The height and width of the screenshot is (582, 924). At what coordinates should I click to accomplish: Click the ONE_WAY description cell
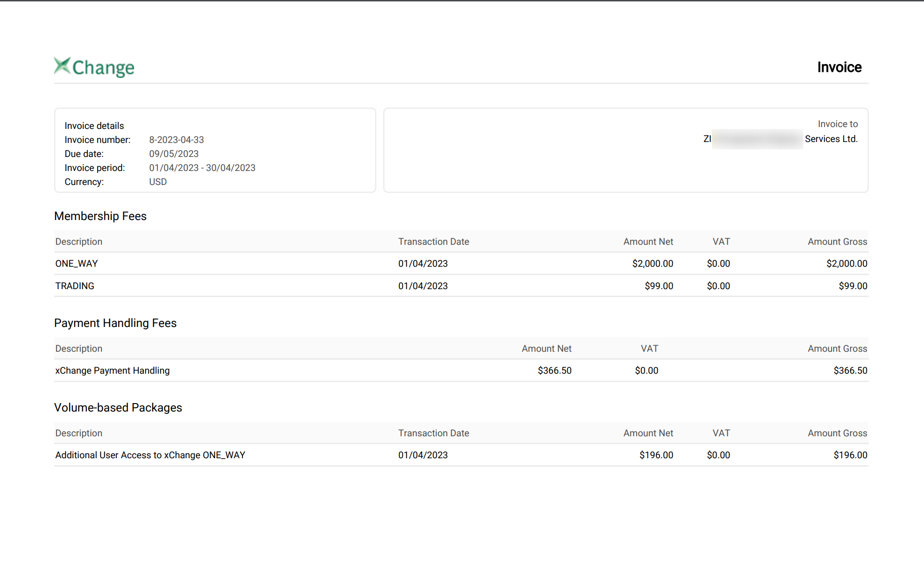pos(77,263)
